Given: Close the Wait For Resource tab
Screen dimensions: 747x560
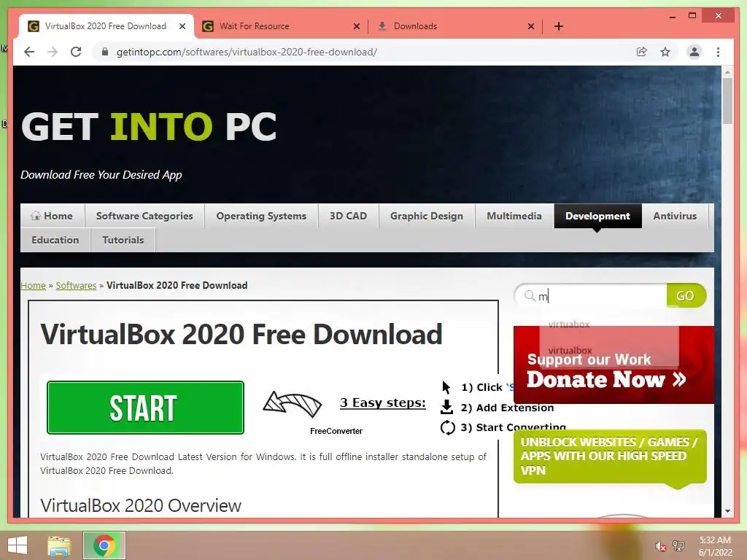Looking at the screenshot, I should (356, 26).
